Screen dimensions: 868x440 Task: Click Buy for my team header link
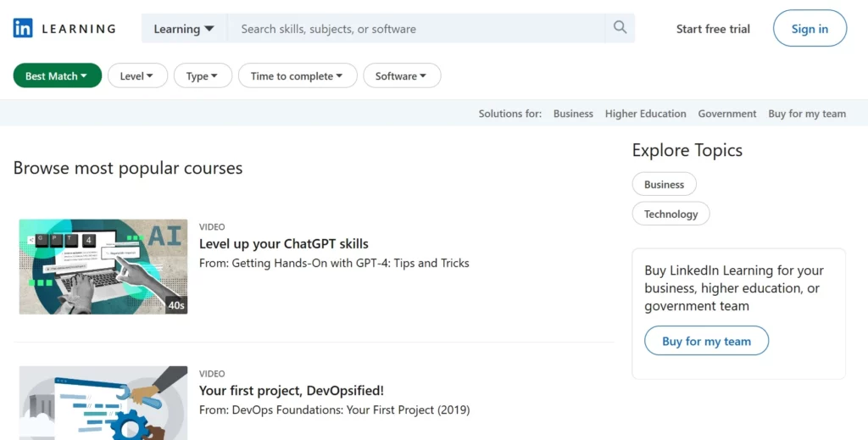(x=807, y=114)
